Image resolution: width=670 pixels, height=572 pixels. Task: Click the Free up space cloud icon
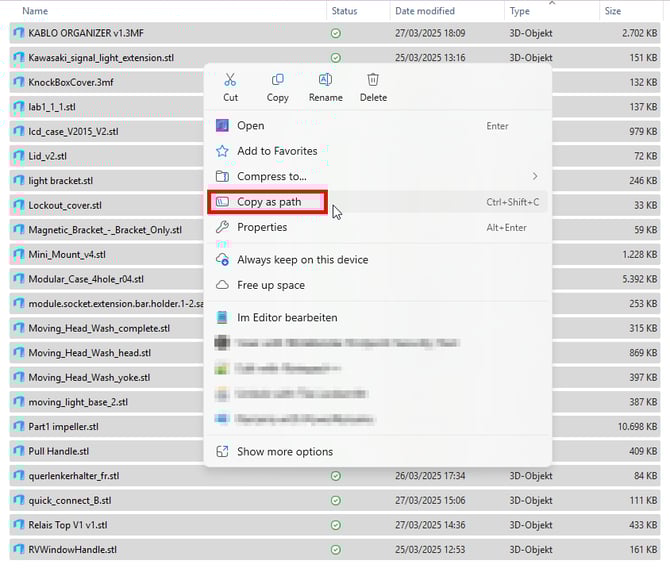pos(222,285)
